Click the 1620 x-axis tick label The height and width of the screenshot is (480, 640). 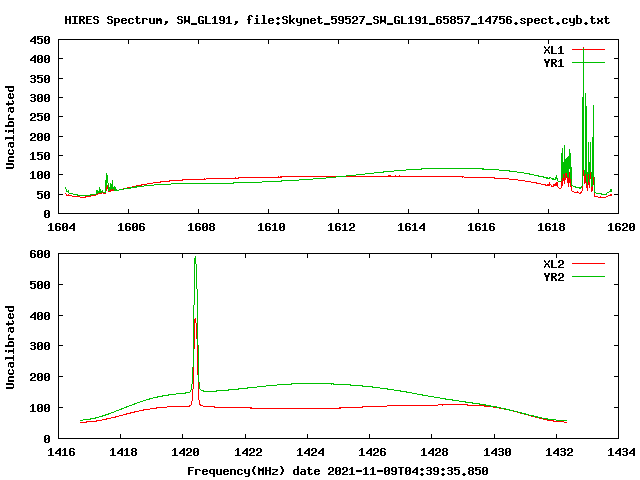621,227
